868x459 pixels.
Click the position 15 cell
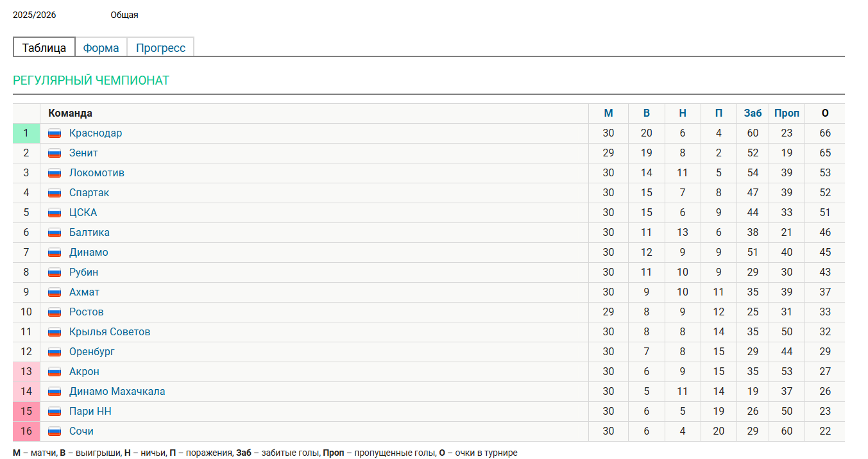click(26, 412)
